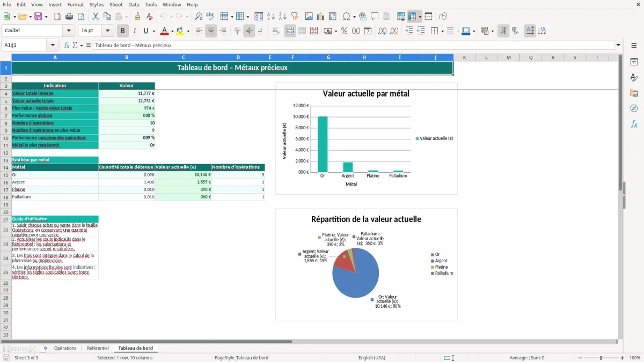Click the Merge and Center Cells icon
Viewport: 644px width, 362px height.
pyautogui.click(x=290, y=31)
